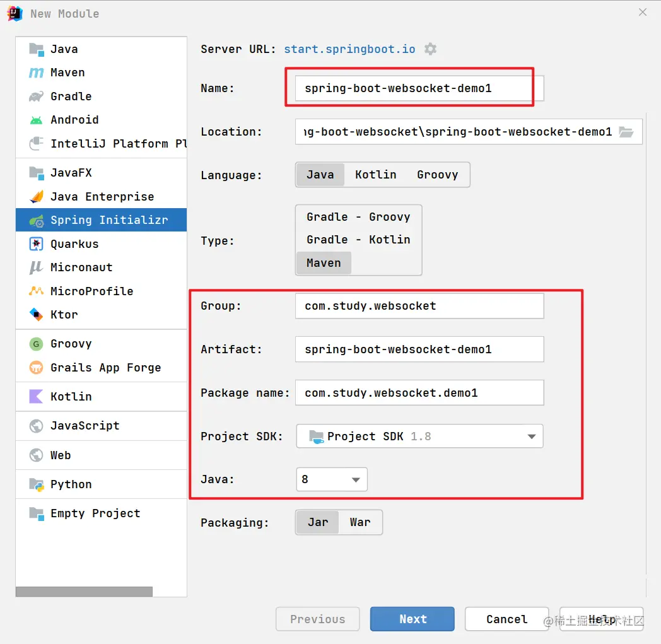This screenshot has height=644, width=661.
Task: Click the Ktor icon
Action: 36,315
